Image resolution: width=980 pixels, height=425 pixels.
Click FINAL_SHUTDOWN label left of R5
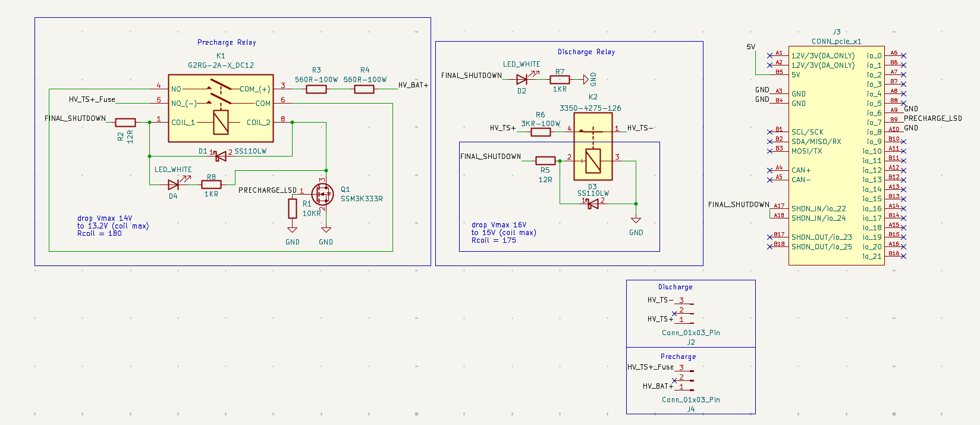(491, 157)
